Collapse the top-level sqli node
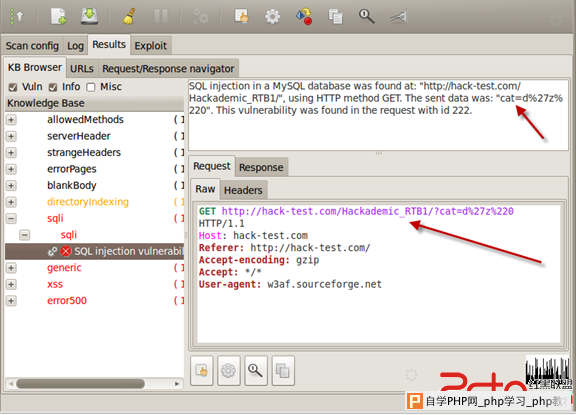 click(x=11, y=219)
